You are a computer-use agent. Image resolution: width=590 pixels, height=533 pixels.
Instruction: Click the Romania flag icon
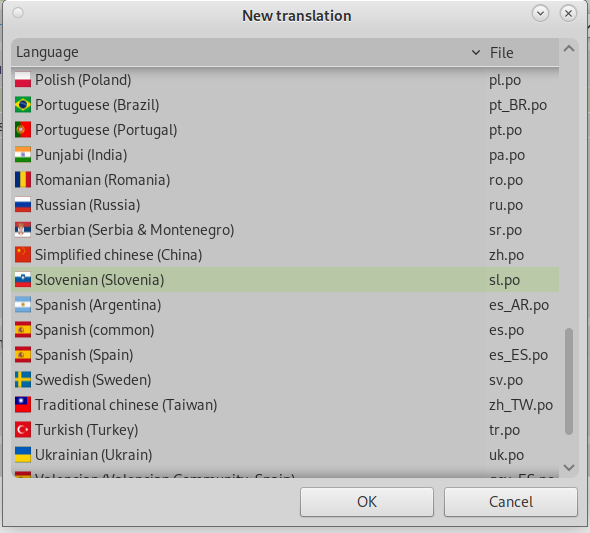coord(23,180)
